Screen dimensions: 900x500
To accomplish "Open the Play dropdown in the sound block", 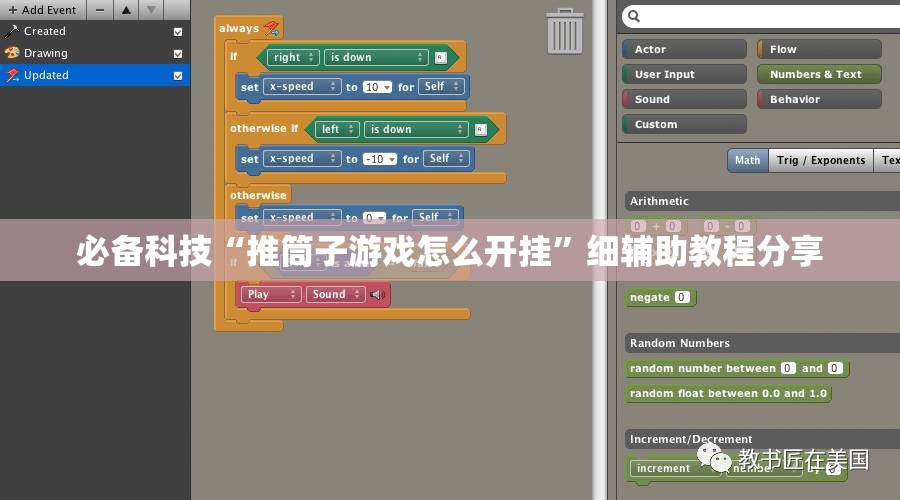I will 271,294.
